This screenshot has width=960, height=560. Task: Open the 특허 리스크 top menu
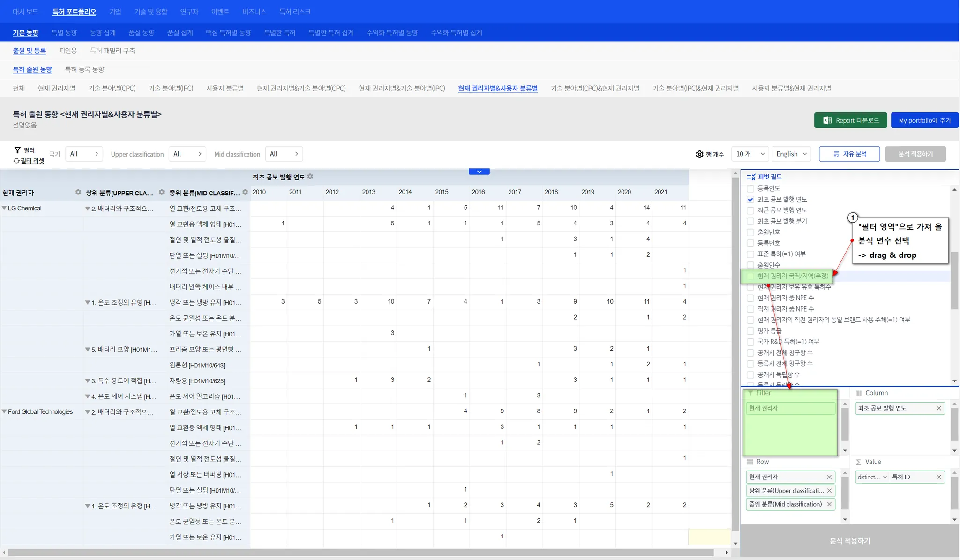(295, 12)
